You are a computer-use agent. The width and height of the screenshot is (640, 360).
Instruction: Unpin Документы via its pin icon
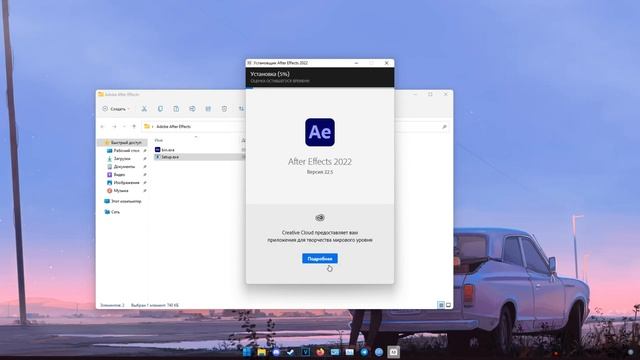[x=144, y=167]
